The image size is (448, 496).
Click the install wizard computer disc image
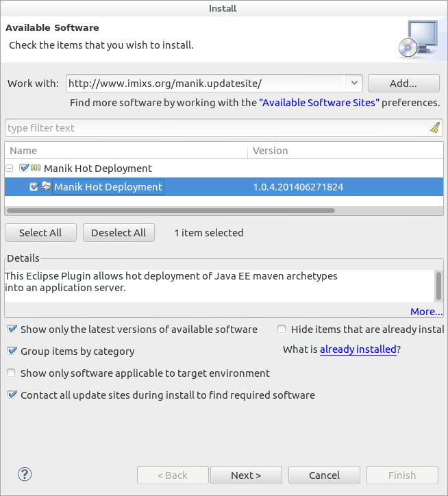click(x=419, y=39)
